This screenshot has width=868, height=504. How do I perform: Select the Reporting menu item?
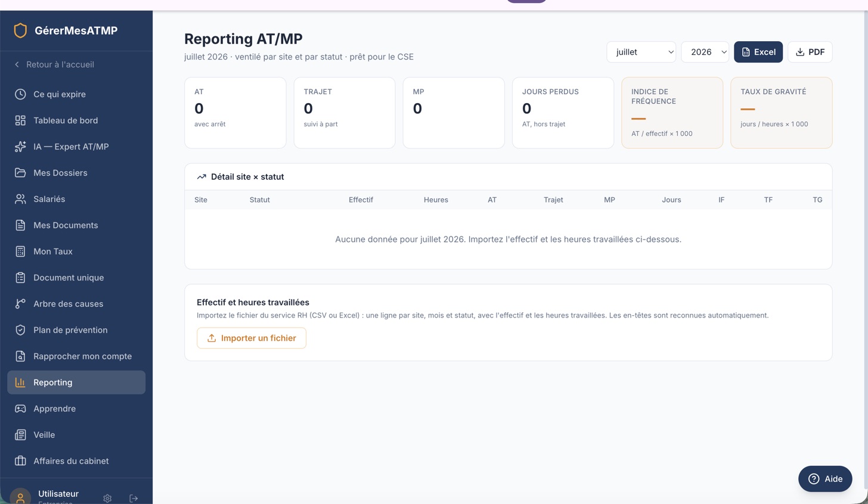(x=76, y=382)
